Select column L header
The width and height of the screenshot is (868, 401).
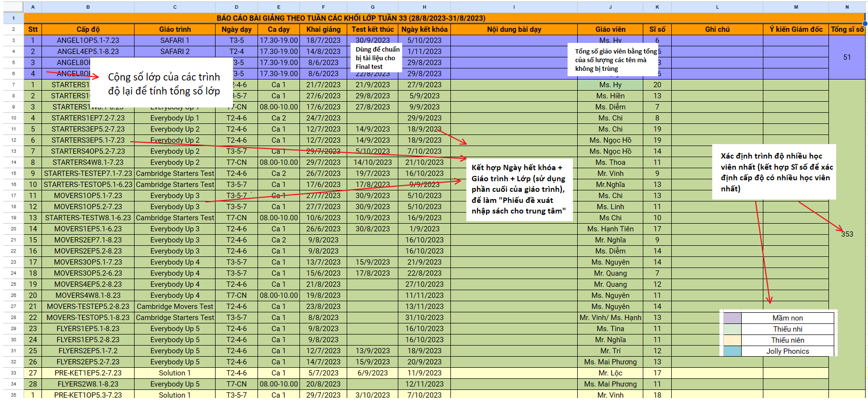point(717,7)
